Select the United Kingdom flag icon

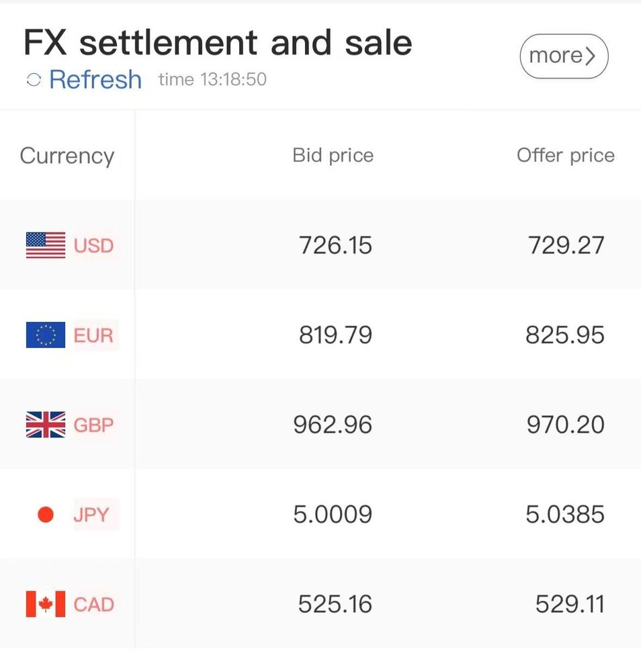46,425
